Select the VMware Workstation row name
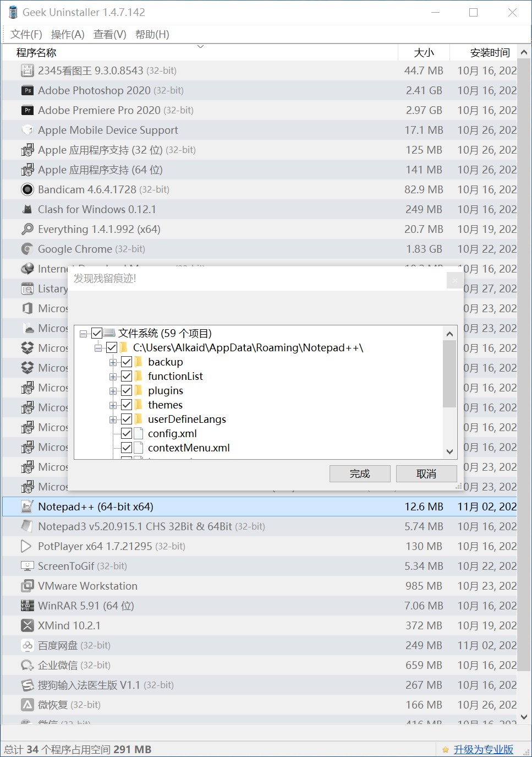The height and width of the screenshot is (757, 532). [x=87, y=586]
